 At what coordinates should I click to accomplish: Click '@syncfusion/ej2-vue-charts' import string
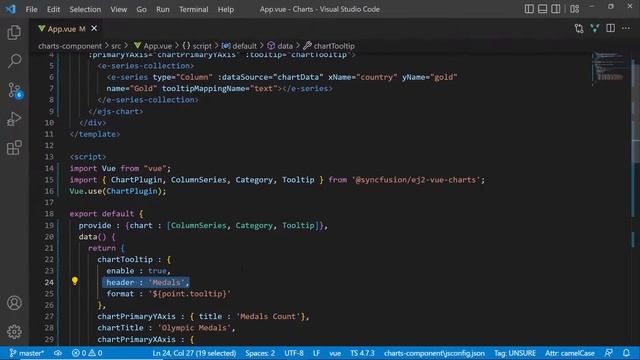(416, 180)
